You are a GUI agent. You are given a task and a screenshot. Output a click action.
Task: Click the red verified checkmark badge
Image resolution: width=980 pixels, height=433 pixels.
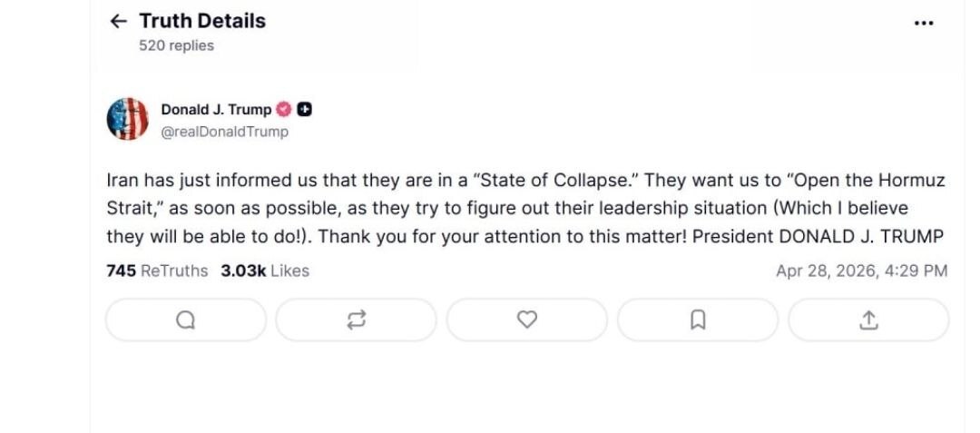[284, 110]
